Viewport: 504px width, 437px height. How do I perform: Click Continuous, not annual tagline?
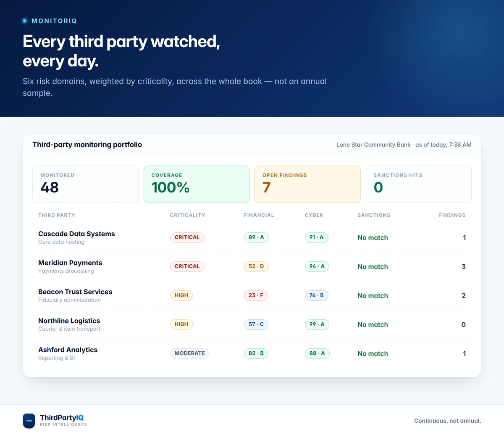tap(448, 421)
